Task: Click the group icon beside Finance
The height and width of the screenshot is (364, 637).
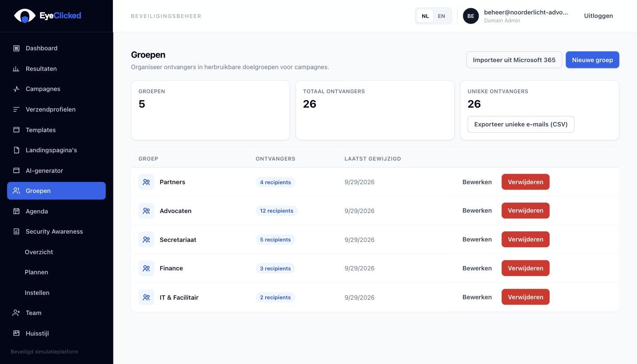Action: click(147, 268)
